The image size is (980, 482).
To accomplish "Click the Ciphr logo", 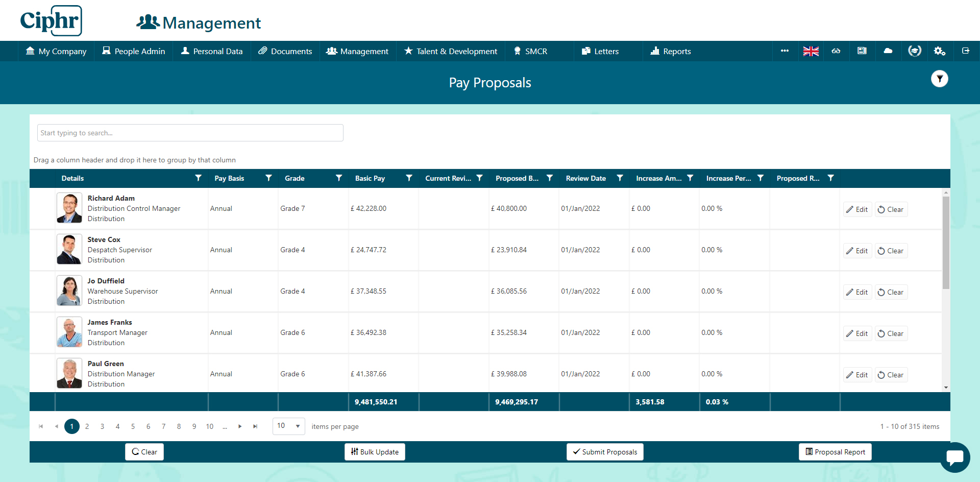I will point(51,20).
